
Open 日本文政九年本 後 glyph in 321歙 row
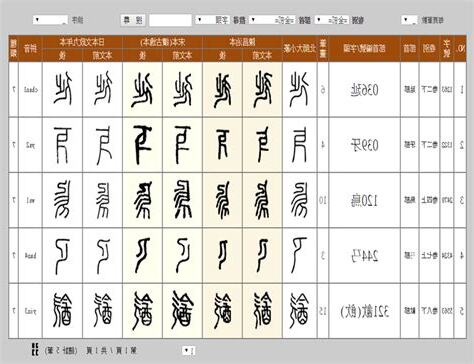[62, 310]
